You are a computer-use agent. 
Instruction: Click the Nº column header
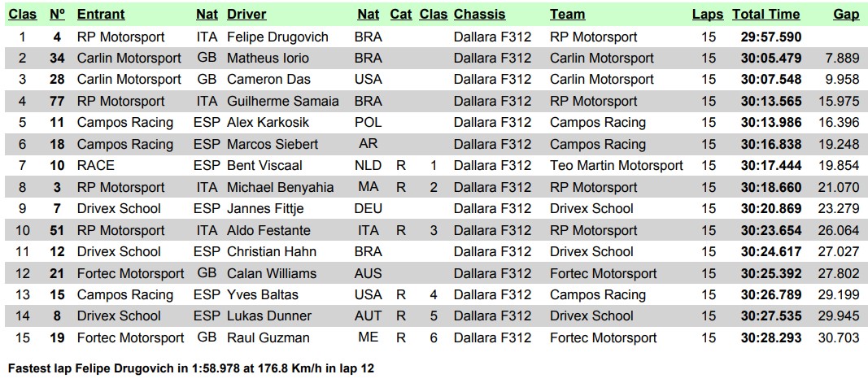click(x=57, y=15)
